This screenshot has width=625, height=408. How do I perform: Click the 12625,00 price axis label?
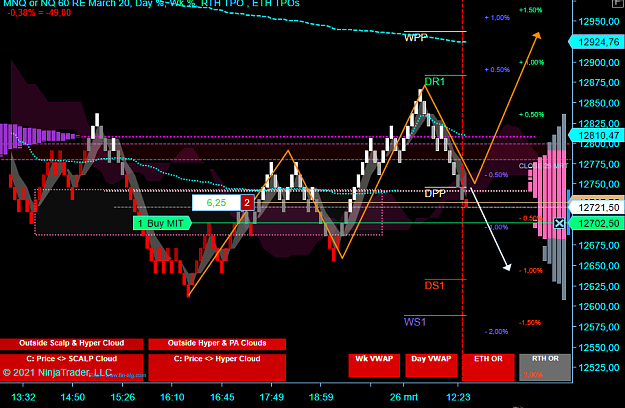coord(599,286)
